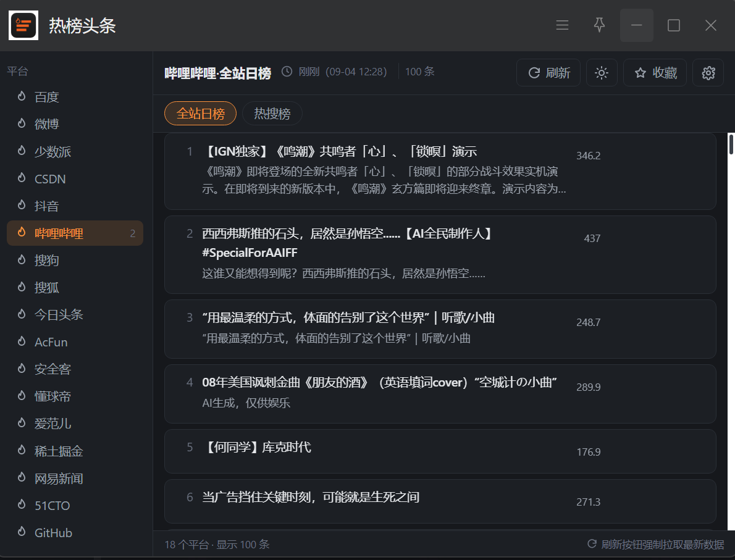735x560 pixels.
Task: Click the clock icon beside update time
Action: pyautogui.click(x=287, y=72)
